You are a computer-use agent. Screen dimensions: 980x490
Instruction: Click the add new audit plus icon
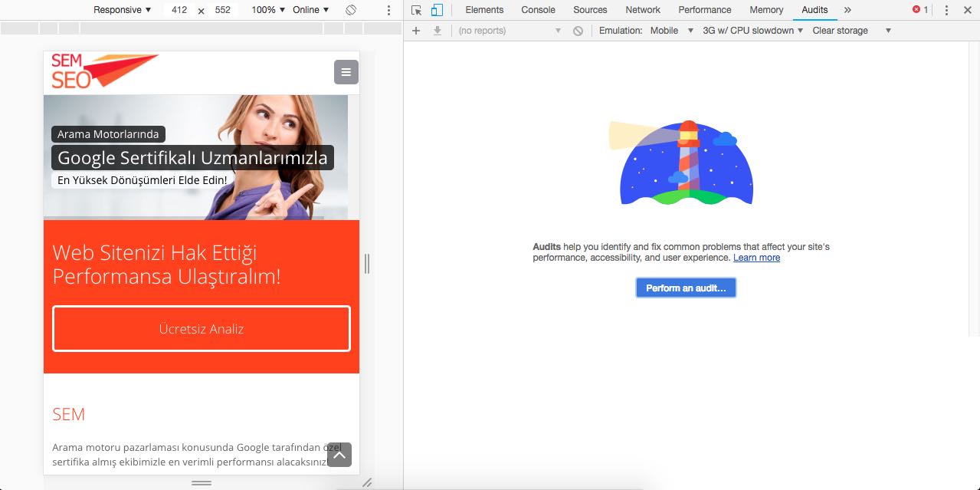point(416,31)
